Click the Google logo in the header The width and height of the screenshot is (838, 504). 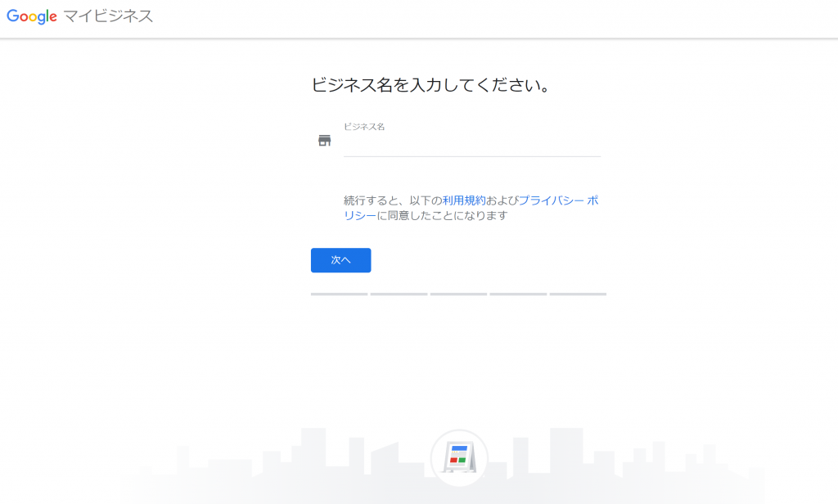32,16
